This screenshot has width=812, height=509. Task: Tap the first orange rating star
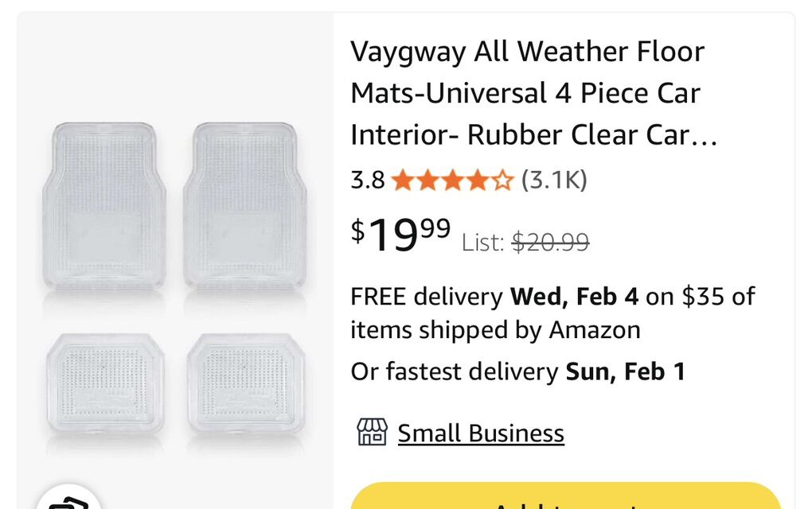coord(401,181)
